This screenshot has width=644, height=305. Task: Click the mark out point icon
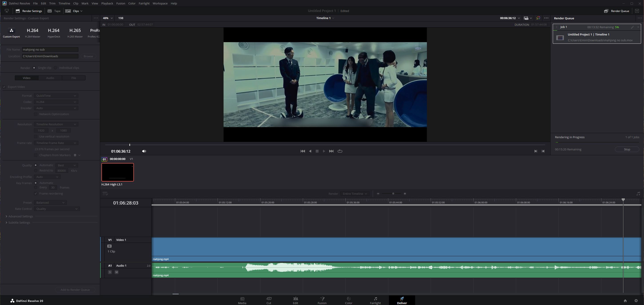(x=543, y=151)
